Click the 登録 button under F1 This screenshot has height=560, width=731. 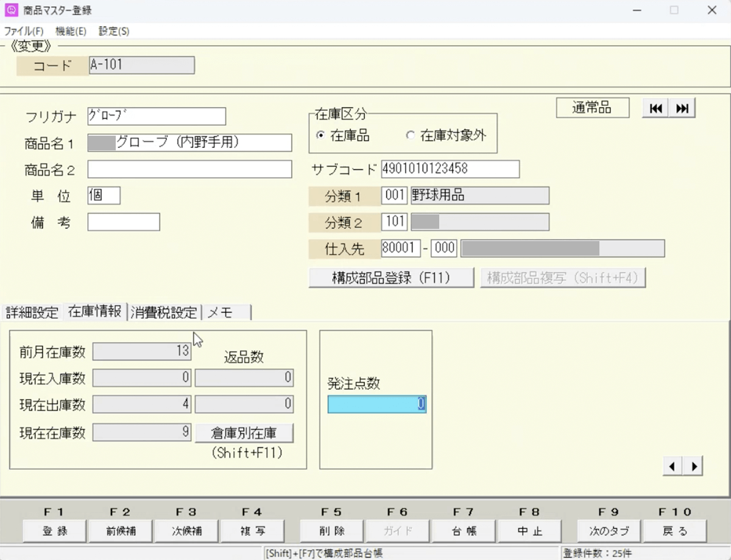(x=55, y=531)
